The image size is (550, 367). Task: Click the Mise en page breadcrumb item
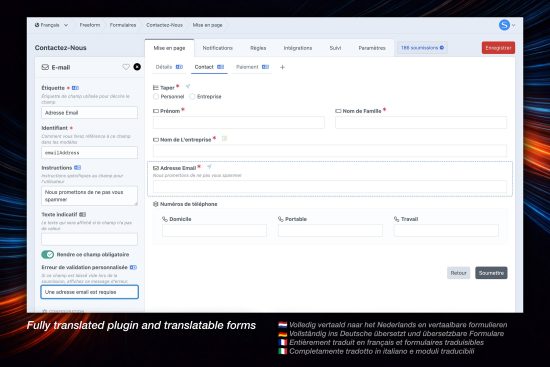pos(207,25)
